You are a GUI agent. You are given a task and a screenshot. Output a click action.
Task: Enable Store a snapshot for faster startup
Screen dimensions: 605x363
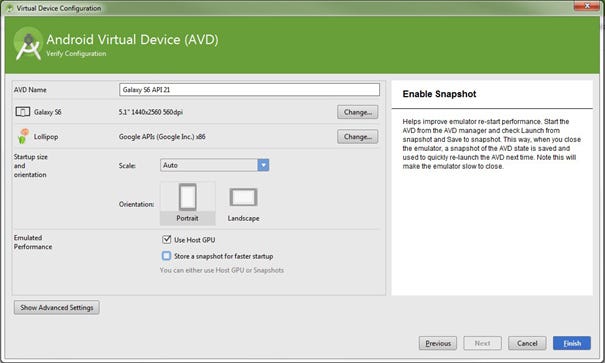tap(167, 256)
